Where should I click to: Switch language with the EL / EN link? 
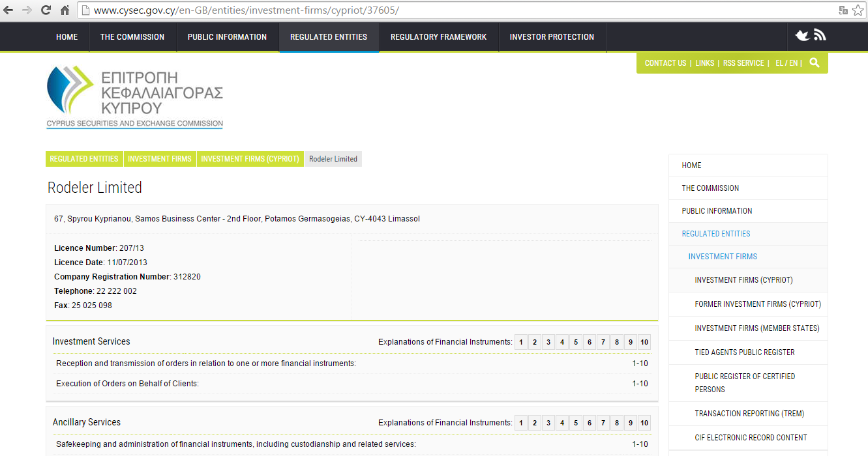click(786, 63)
